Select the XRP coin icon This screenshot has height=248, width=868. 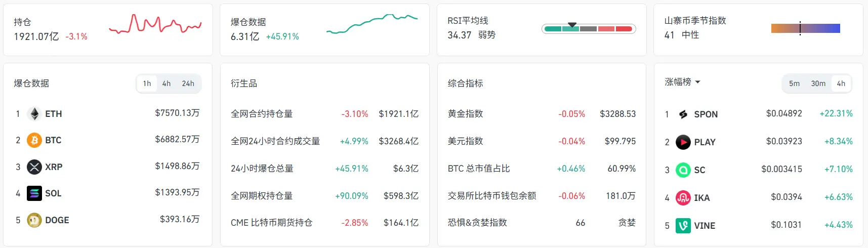[34, 167]
